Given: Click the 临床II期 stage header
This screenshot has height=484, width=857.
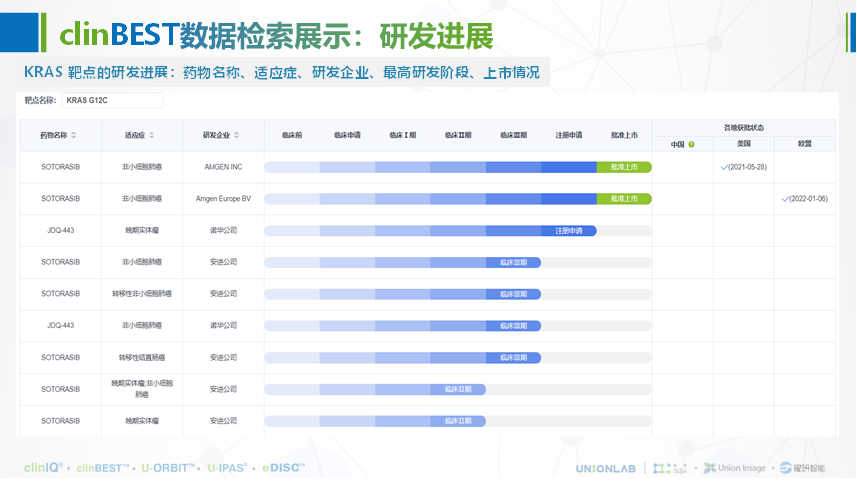Looking at the screenshot, I should pos(458,135).
